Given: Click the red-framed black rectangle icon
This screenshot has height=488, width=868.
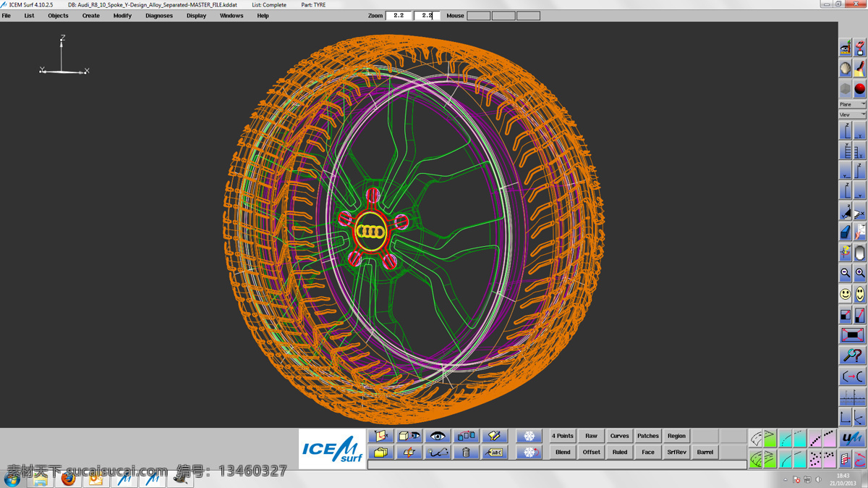Looking at the screenshot, I should point(852,335).
